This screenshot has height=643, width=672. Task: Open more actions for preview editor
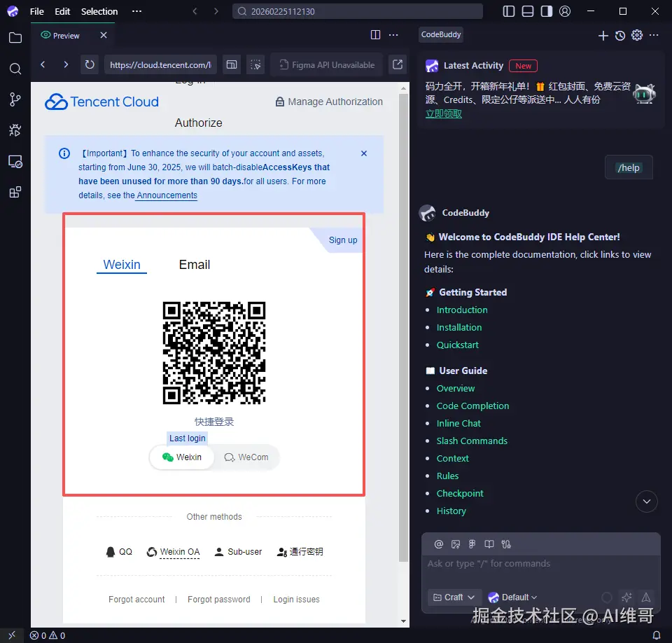(393, 35)
